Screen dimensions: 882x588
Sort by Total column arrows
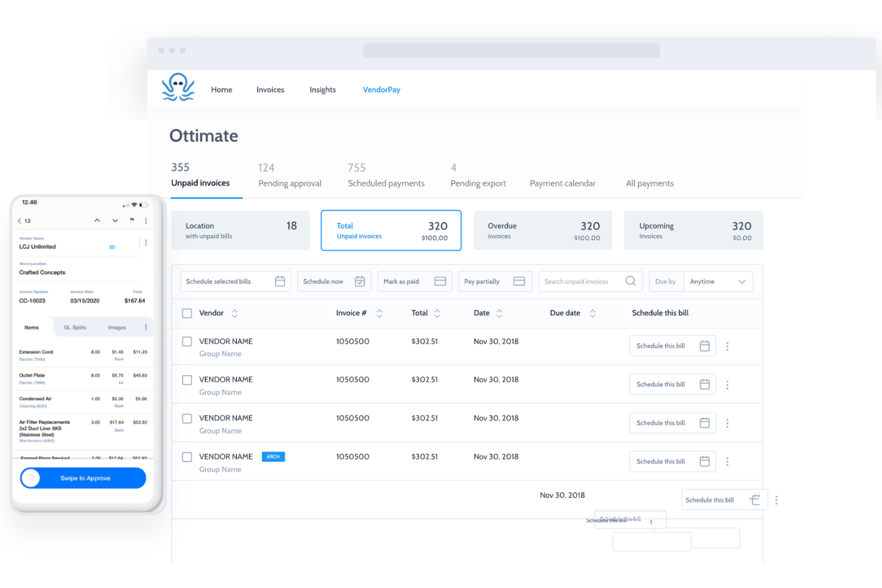click(437, 313)
